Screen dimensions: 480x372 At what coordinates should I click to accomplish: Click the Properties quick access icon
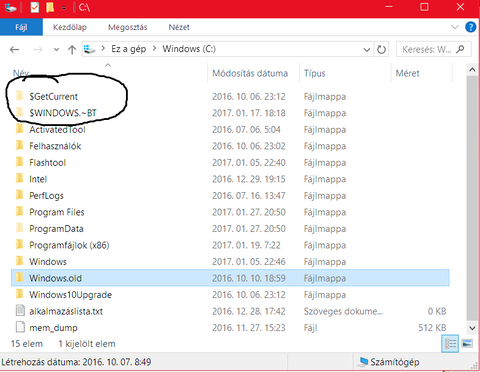(x=35, y=7)
